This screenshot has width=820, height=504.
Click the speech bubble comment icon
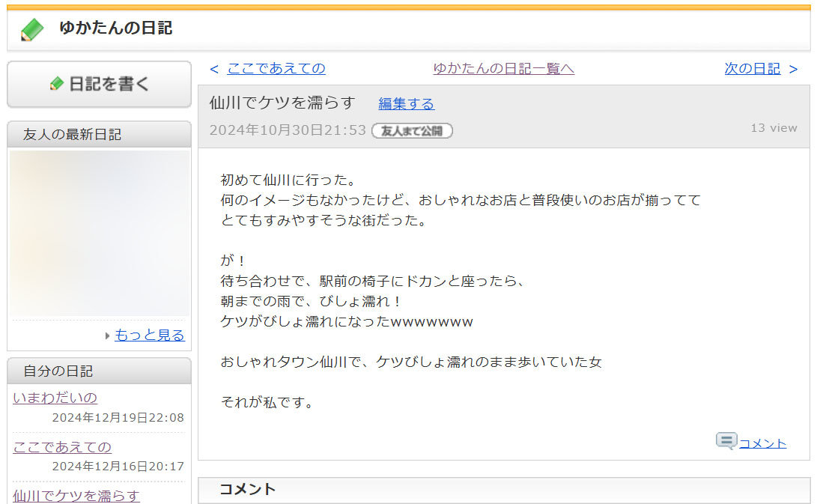point(726,441)
